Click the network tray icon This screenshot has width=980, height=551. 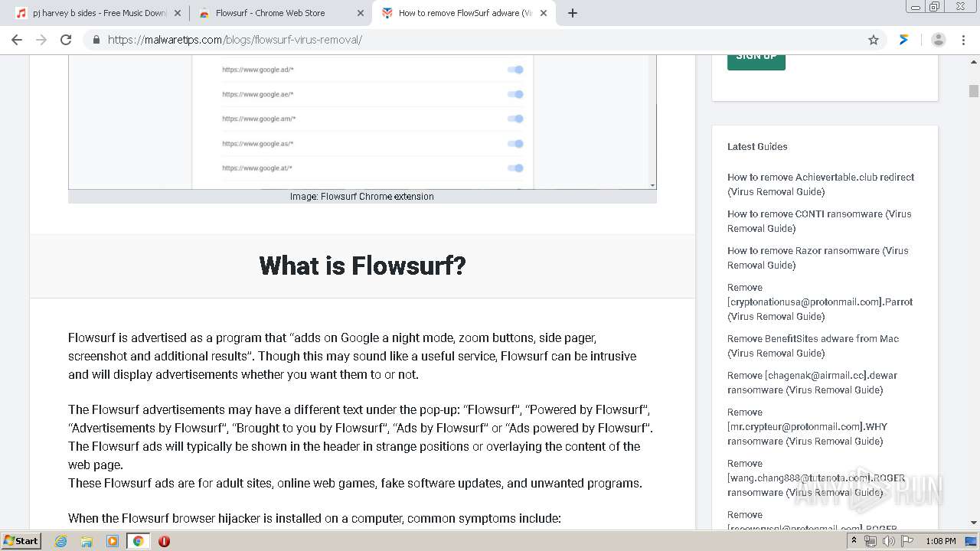[x=871, y=541]
